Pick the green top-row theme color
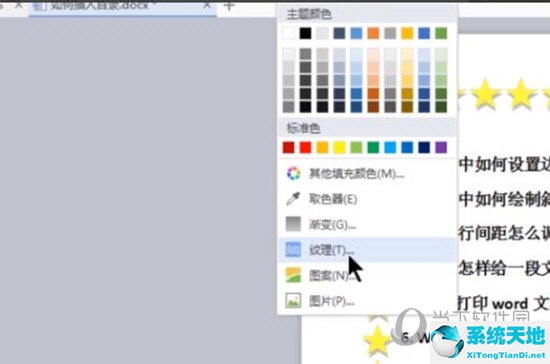550x364 pixels. 441,33
